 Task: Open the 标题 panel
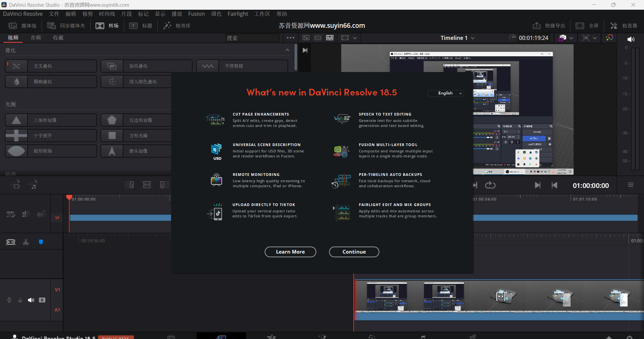click(x=141, y=25)
